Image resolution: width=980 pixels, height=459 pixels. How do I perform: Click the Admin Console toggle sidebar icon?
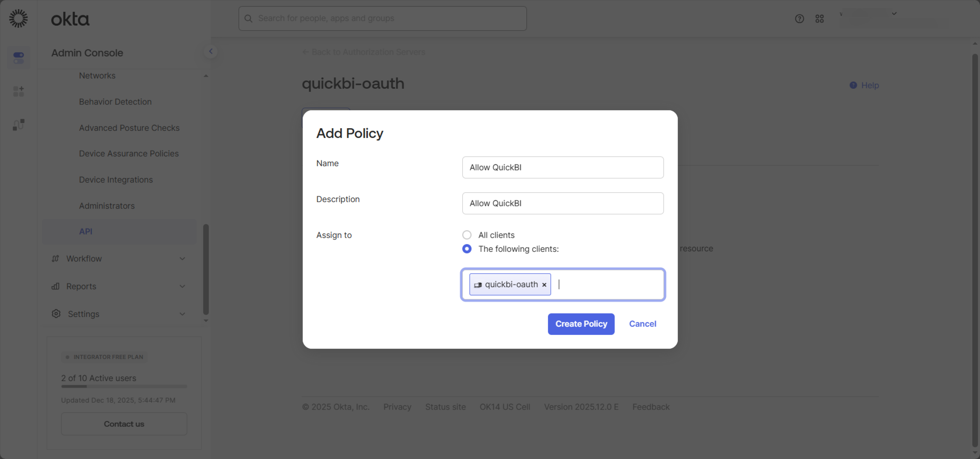pyautogui.click(x=19, y=58)
